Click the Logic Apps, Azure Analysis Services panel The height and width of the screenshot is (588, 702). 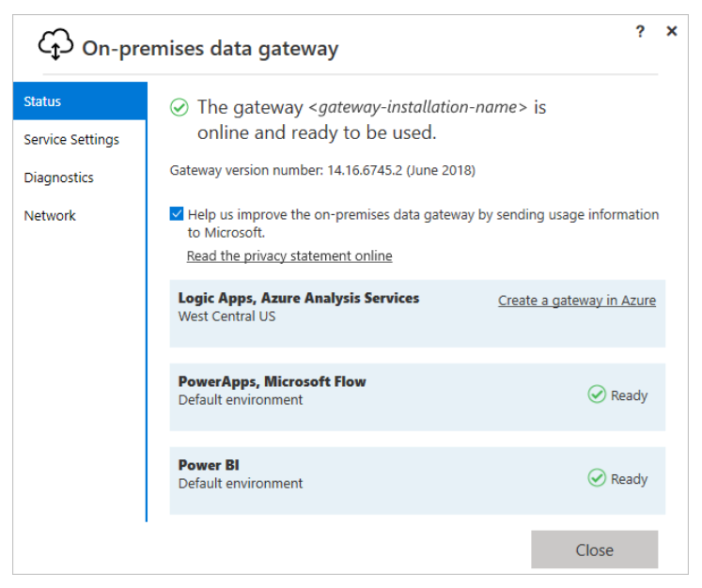tap(376, 324)
